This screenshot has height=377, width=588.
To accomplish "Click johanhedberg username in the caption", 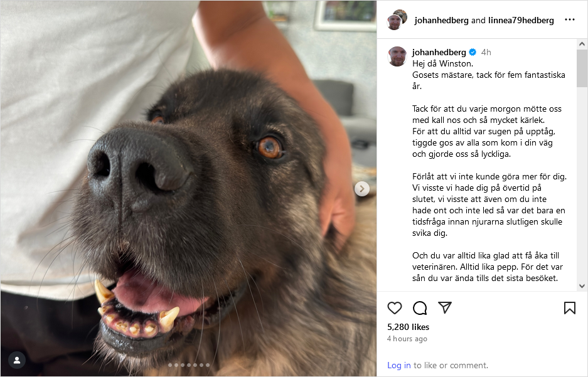I will point(439,52).
